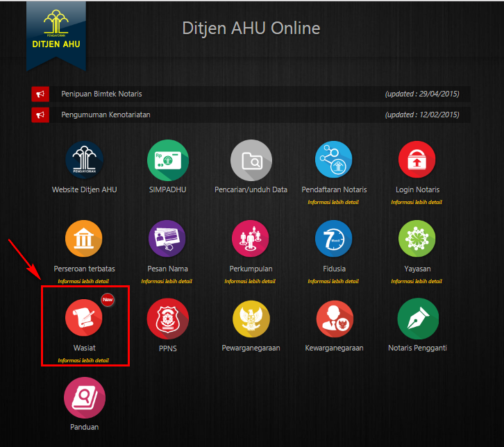Open the PPNS red badge icon
The width and height of the screenshot is (504, 447).
167,319
